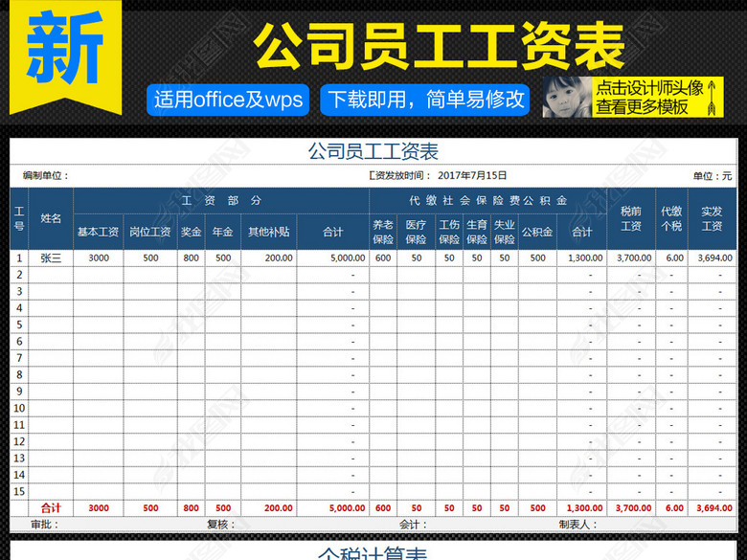The image size is (747, 560).
Task: Select the 失业保险 column header
Action: [x=504, y=232]
